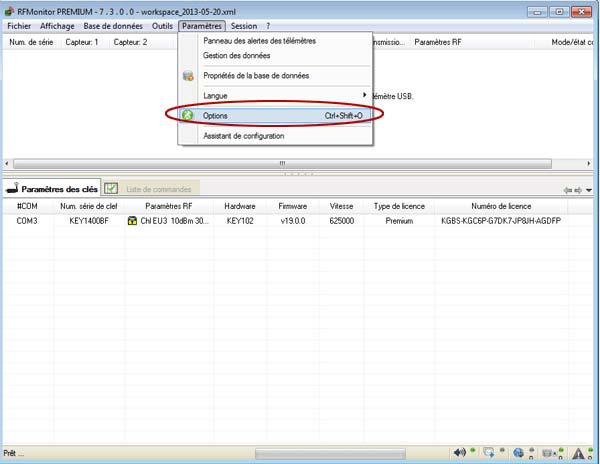Click the sound speaker icon in status bar
The width and height of the screenshot is (600, 464).
tap(459, 453)
